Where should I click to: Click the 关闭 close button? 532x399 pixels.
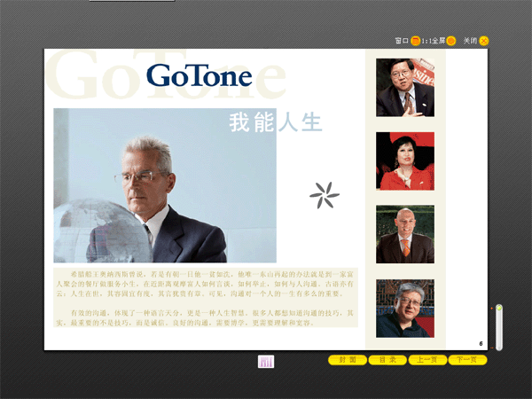(484, 41)
